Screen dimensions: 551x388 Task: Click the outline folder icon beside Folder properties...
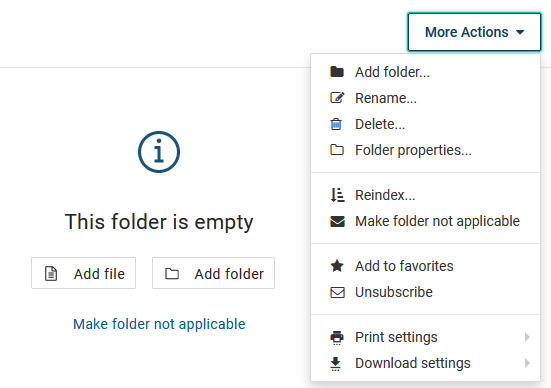click(337, 150)
